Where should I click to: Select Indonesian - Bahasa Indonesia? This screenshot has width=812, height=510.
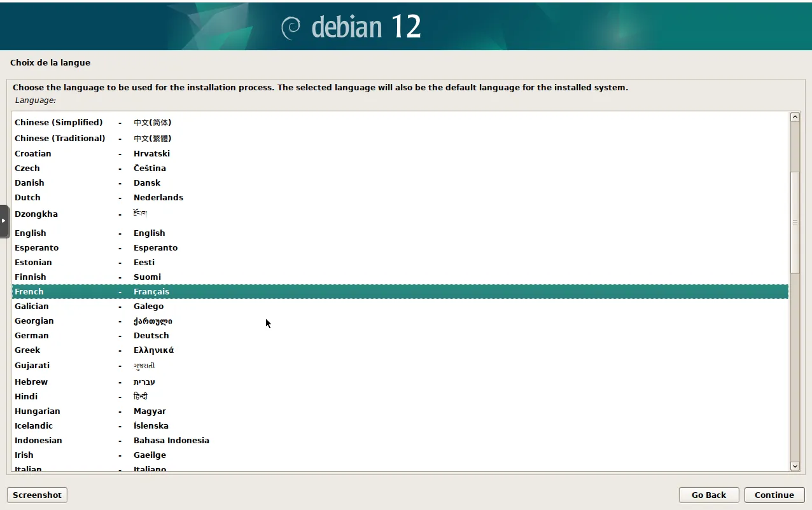pos(400,440)
